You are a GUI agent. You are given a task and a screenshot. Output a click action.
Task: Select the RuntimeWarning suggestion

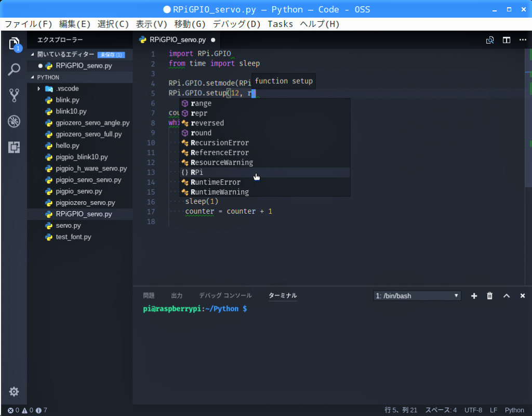(x=264, y=192)
